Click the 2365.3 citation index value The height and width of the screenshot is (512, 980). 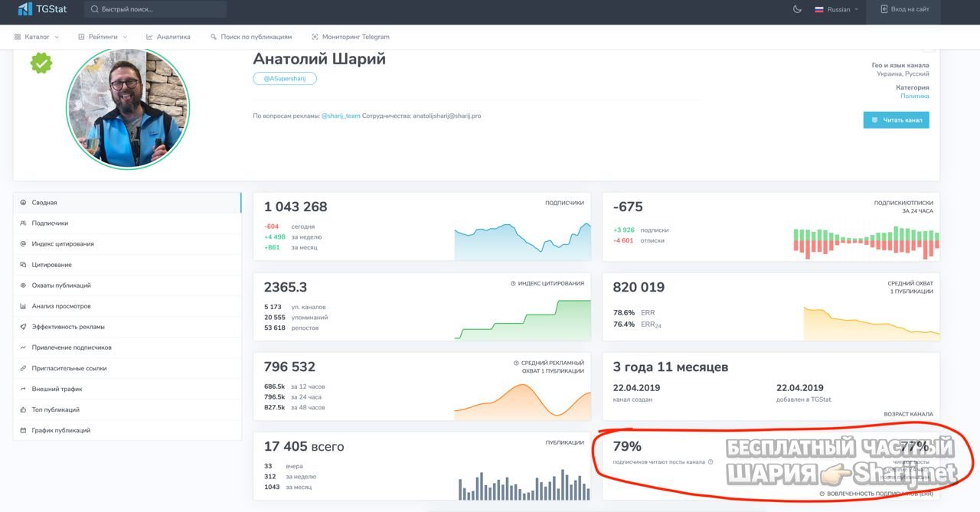coord(286,287)
